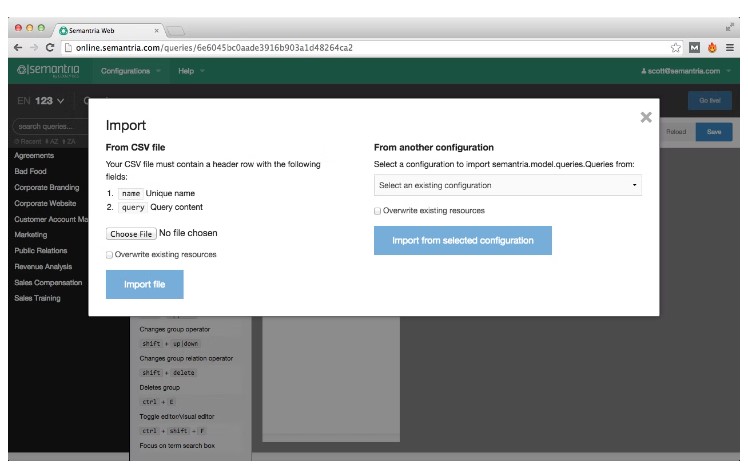Select the Sales Training query
This screenshot has width=748, height=472.
pyautogui.click(x=37, y=298)
